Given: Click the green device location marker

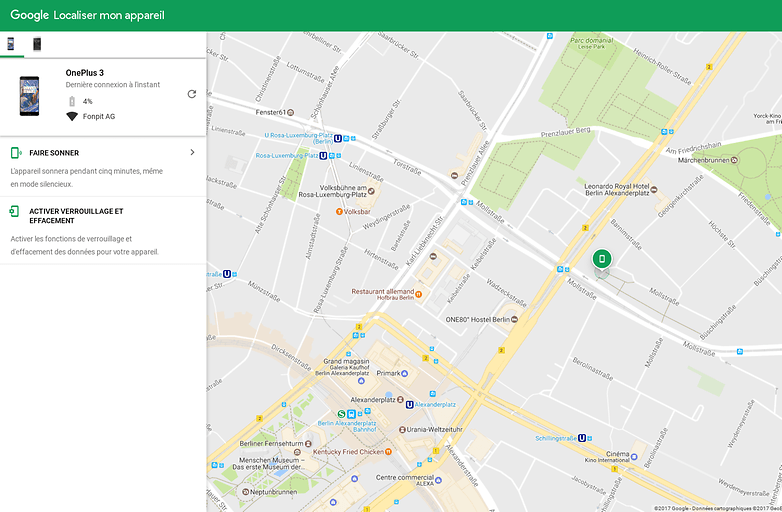Looking at the screenshot, I should (602, 259).
